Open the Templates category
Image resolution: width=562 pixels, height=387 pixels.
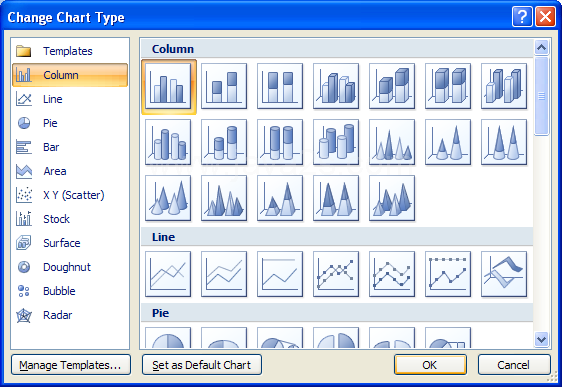[x=70, y=51]
